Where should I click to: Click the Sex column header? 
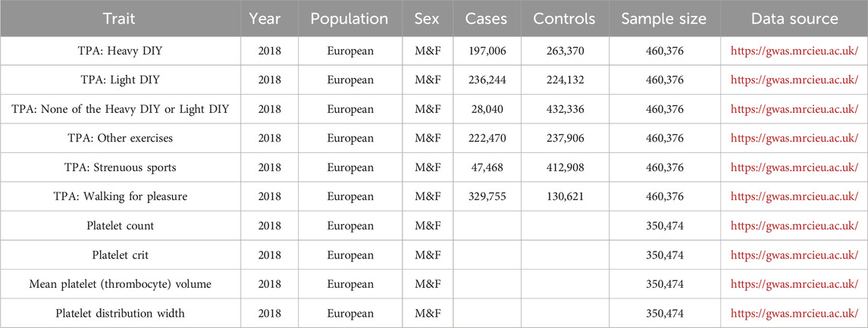[x=427, y=18]
